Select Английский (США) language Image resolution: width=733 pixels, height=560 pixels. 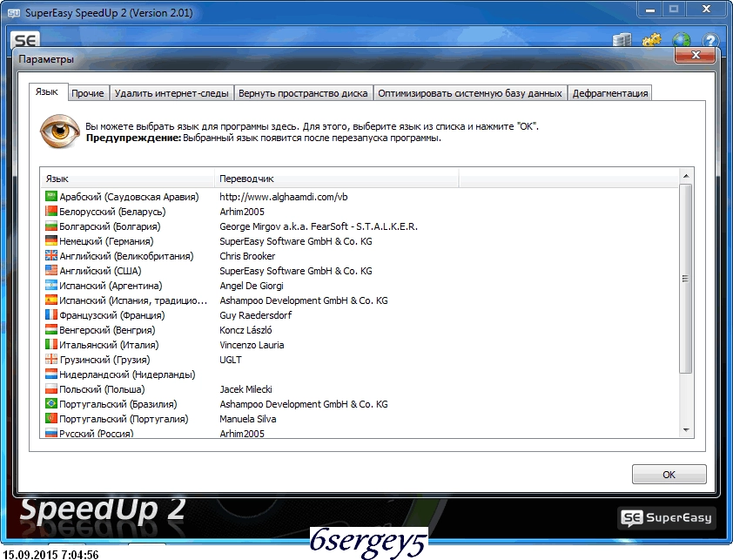[x=100, y=271]
